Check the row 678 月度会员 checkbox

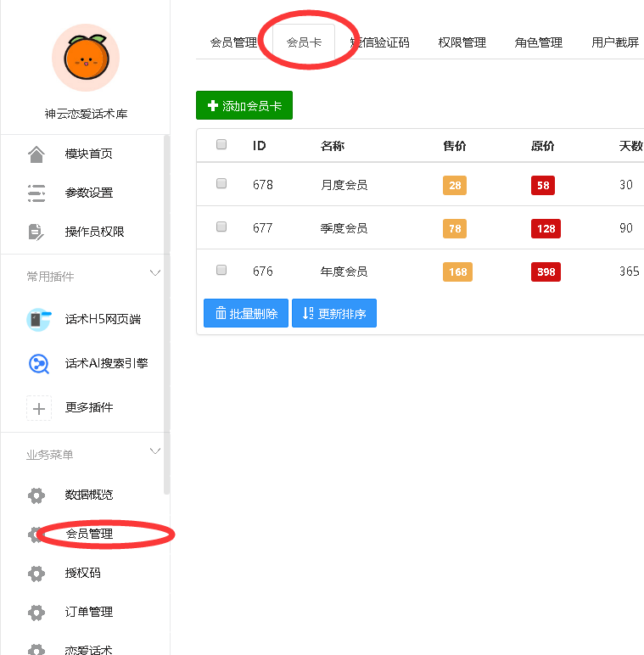pyautogui.click(x=221, y=183)
